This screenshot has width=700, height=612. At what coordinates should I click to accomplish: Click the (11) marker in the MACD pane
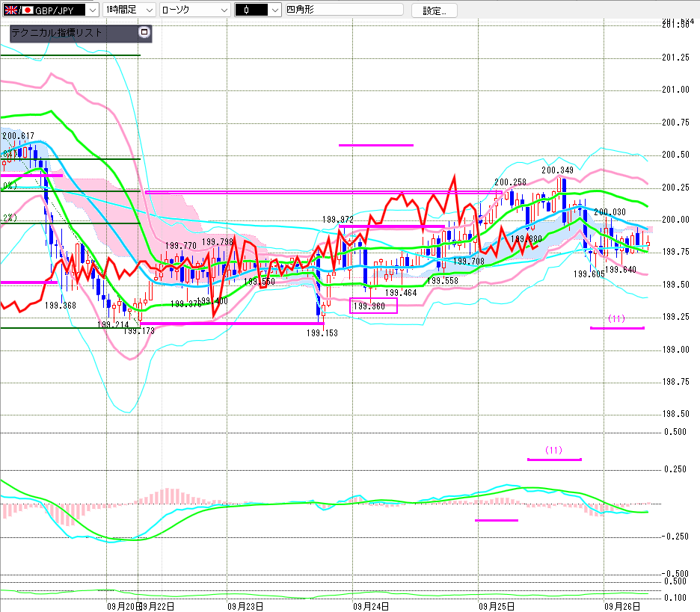[553, 451]
